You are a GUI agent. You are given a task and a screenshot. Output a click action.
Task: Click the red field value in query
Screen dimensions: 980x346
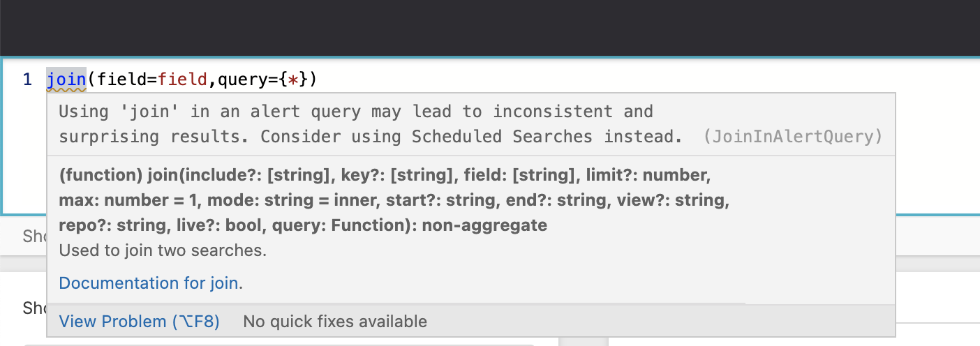[183, 80]
